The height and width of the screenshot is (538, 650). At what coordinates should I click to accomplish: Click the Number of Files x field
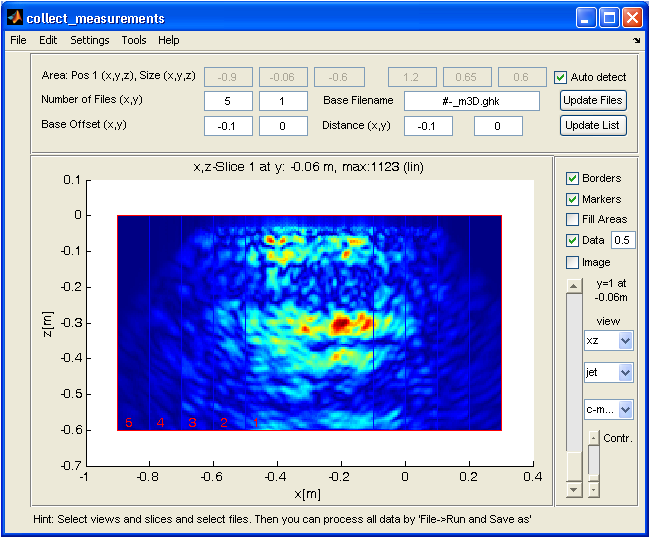(x=228, y=101)
